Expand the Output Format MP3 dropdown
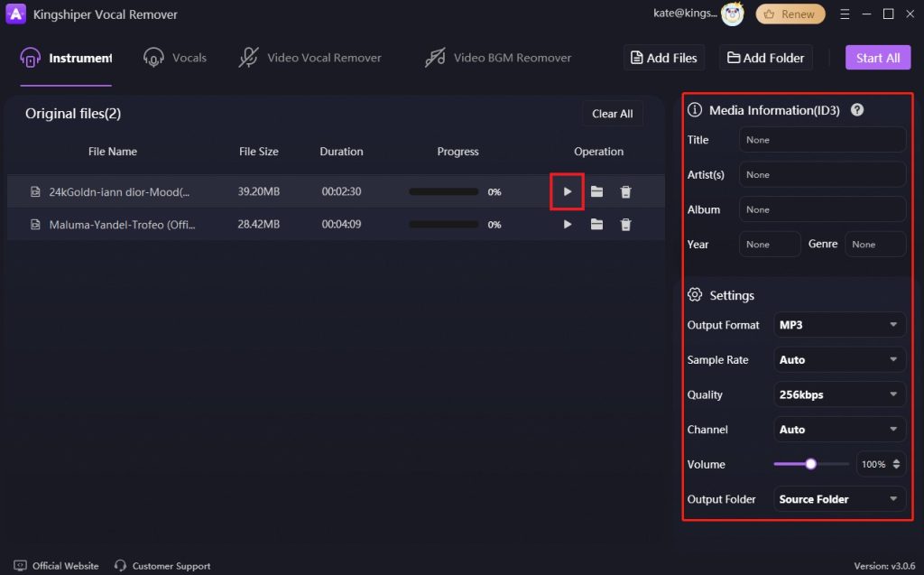This screenshot has height=575, width=924. tap(839, 325)
